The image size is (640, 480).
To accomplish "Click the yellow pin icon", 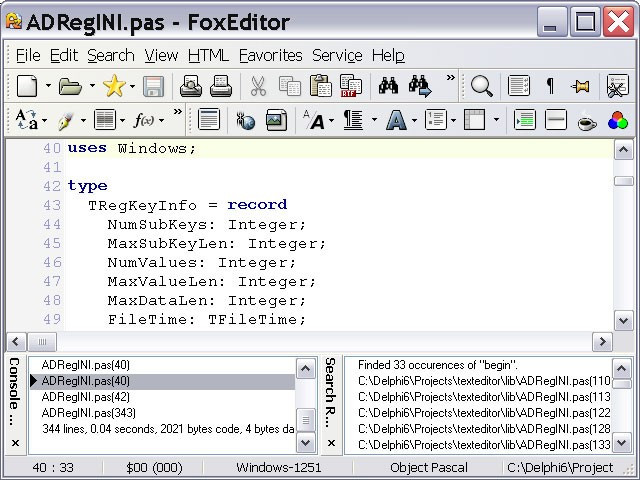I will pyautogui.click(x=581, y=86).
